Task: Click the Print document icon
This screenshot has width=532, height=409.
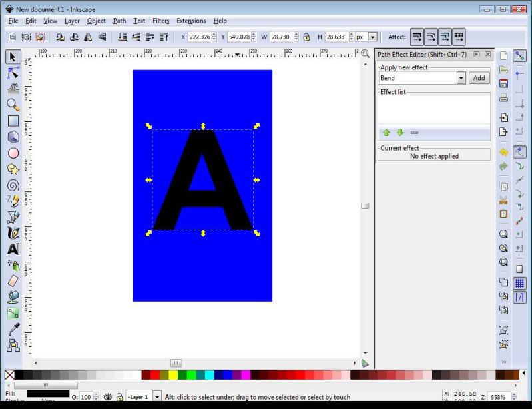Action: click(x=504, y=97)
